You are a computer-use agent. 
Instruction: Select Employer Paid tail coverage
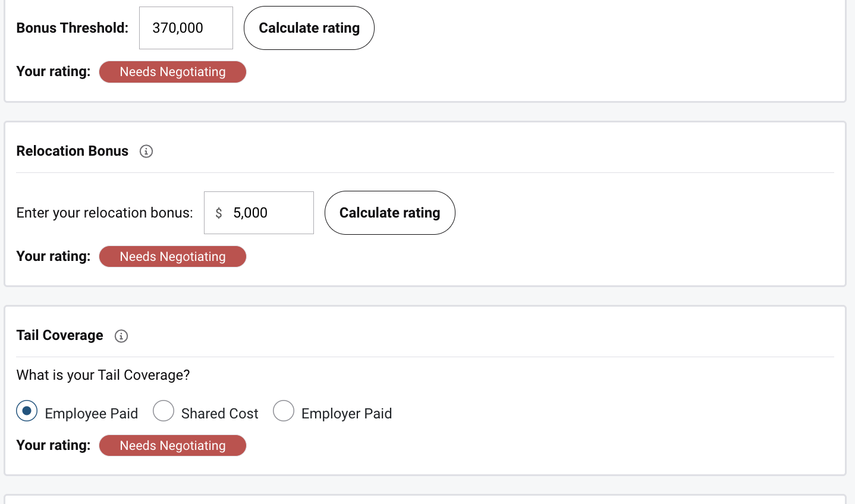[284, 411]
